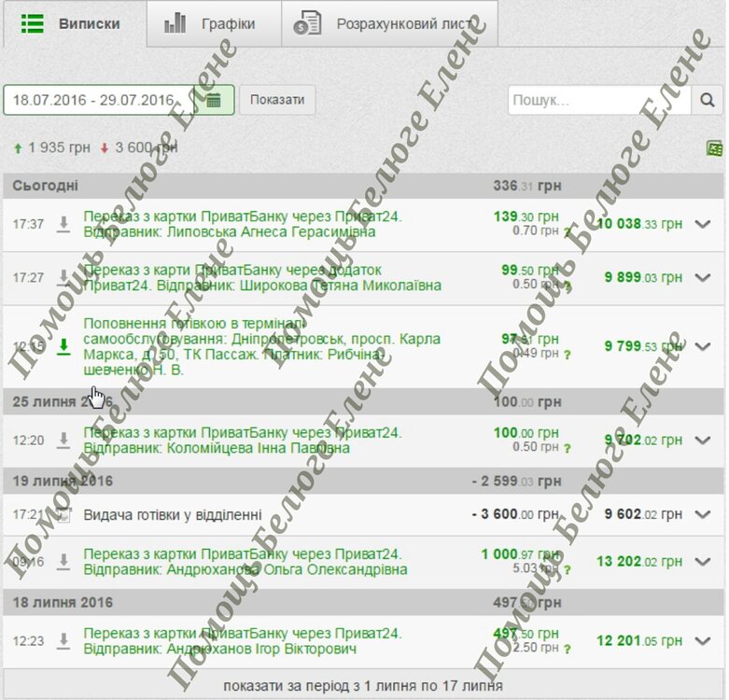The height and width of the screenshot is (700, 729).
Task: Click the magnifier search button
Action: (x=707, y=100)
